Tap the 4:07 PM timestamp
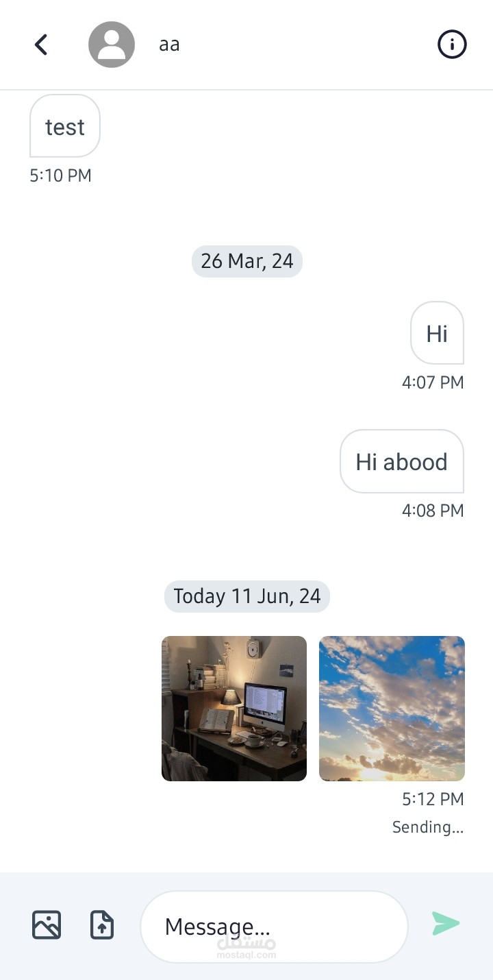The image size is (493, 980). tap(433, 382)
